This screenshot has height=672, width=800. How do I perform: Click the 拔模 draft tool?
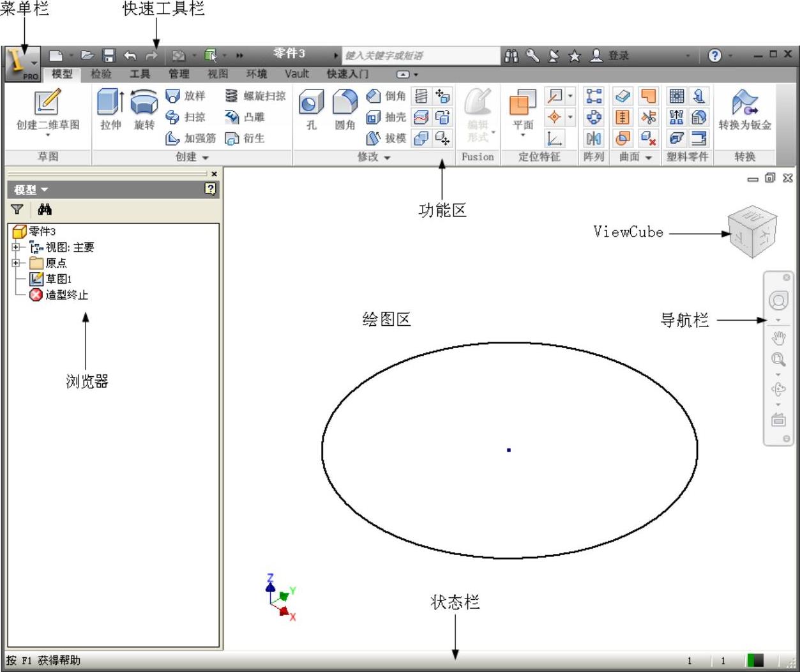(x=386, y=138)
